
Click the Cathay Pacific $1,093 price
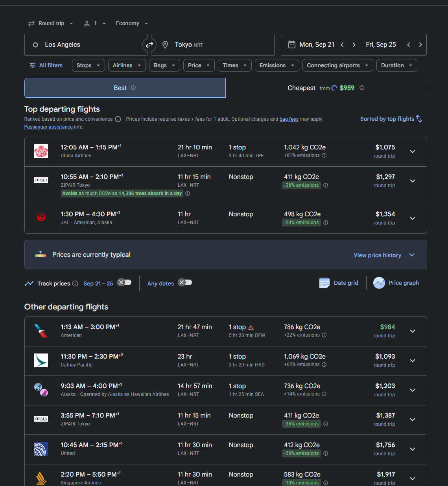point(385,357)
